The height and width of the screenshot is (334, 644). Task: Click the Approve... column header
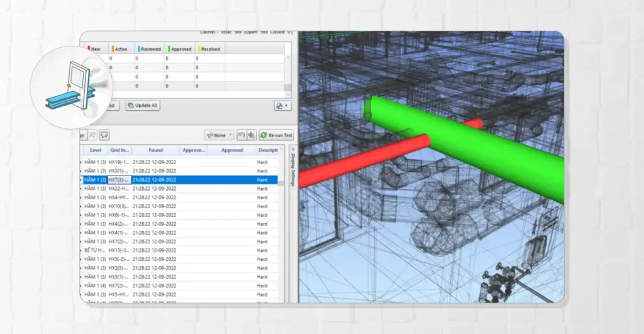194,150
